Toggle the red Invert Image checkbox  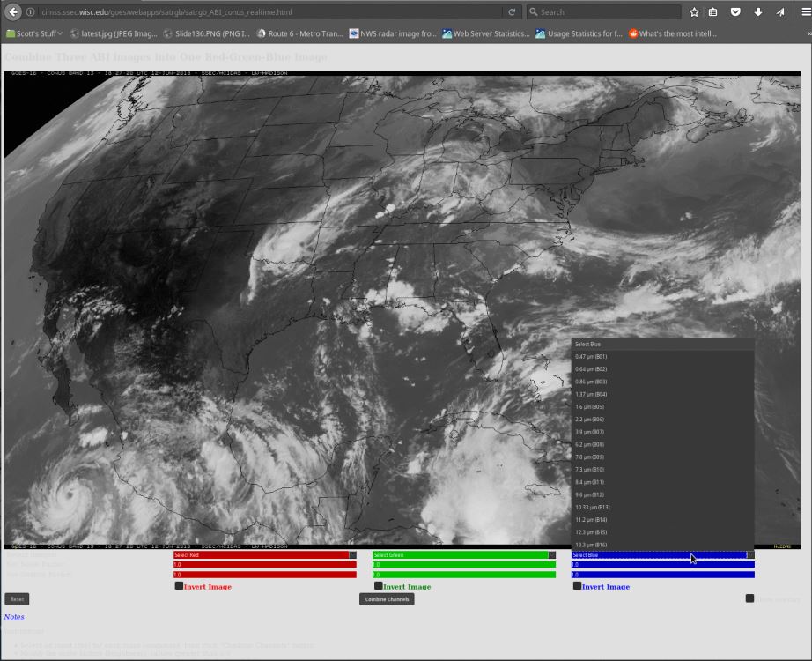[x=179, y=585]
